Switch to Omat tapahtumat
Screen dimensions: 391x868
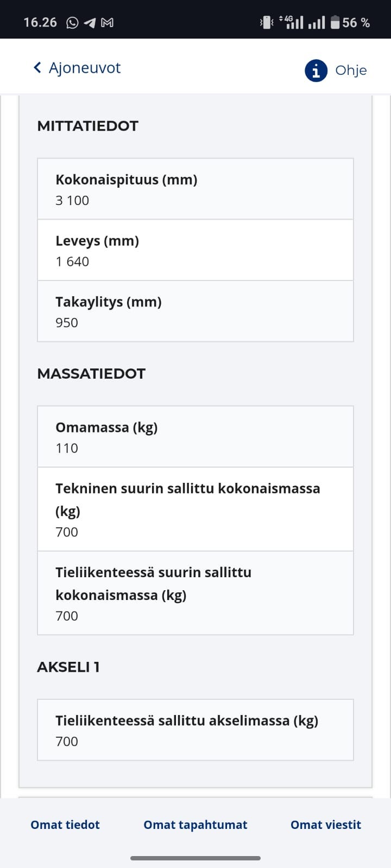pyautogui.click(x=195, y=825)
